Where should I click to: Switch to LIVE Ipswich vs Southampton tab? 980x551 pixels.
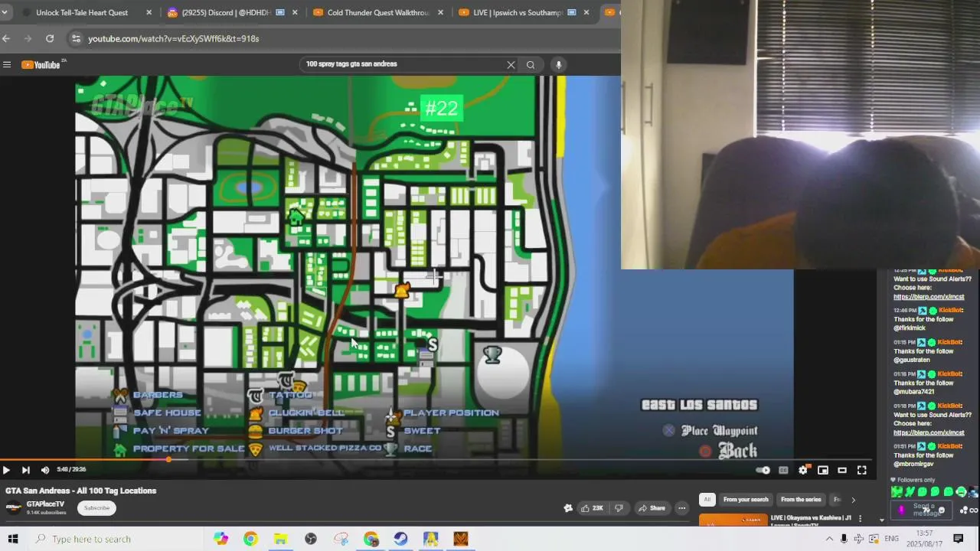(518, 12)
